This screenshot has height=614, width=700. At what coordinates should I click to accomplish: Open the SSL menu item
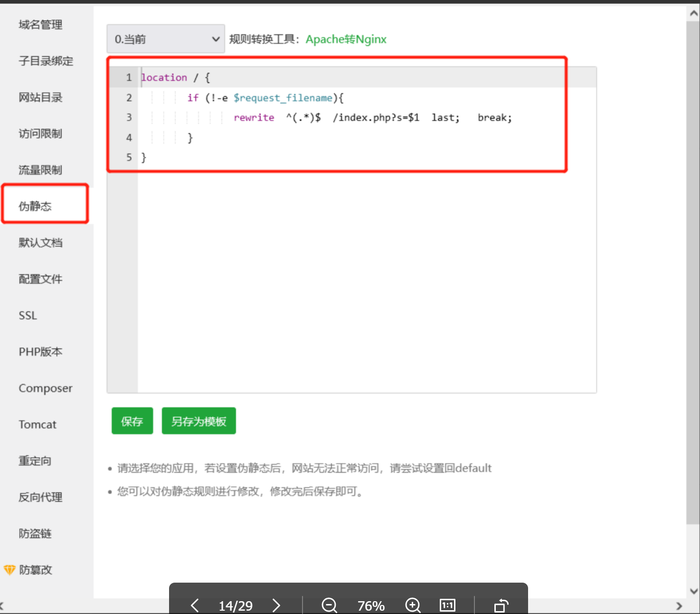pos(28,316)
